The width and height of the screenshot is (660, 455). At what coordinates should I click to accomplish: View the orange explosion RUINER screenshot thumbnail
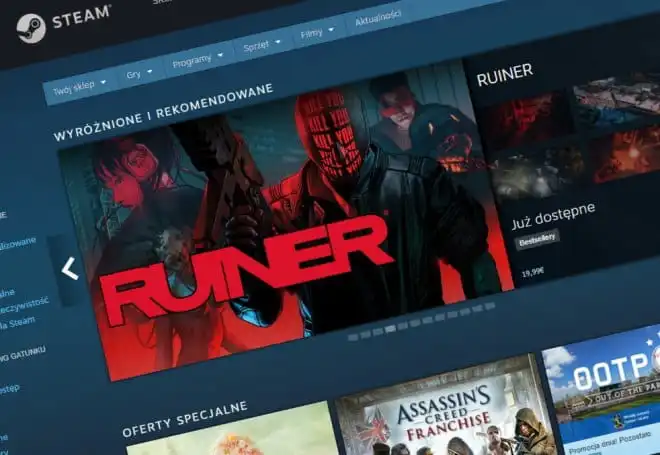pos(626,154)
